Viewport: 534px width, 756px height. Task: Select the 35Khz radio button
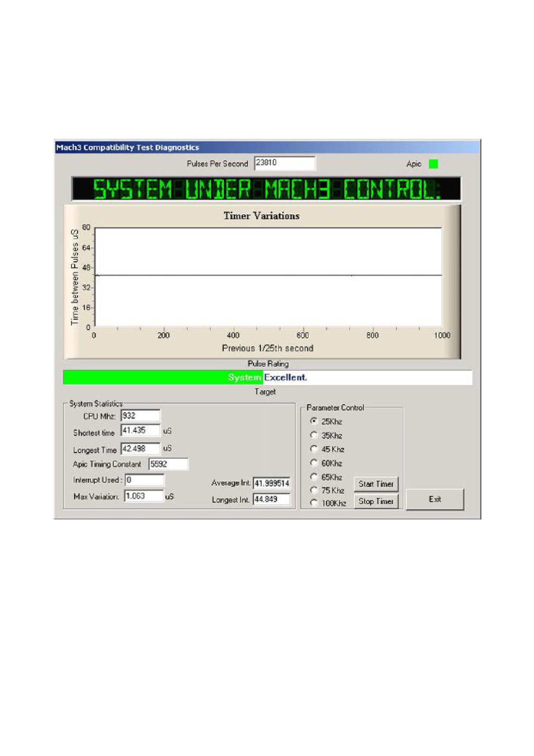click(314, 435)
